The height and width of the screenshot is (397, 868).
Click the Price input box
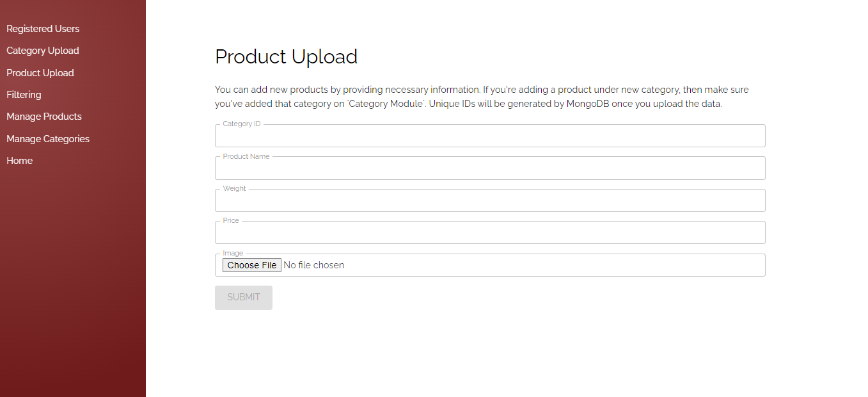point(489,232)
